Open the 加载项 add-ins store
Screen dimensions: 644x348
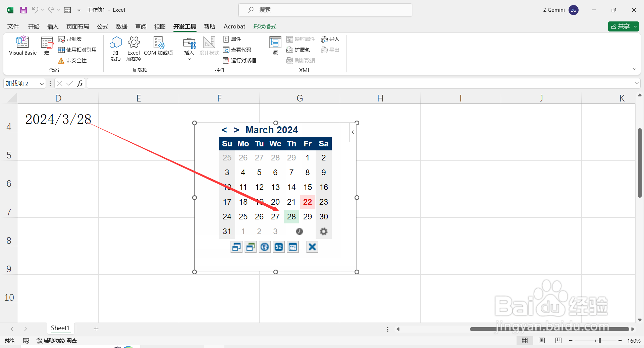tap(116, 49)
